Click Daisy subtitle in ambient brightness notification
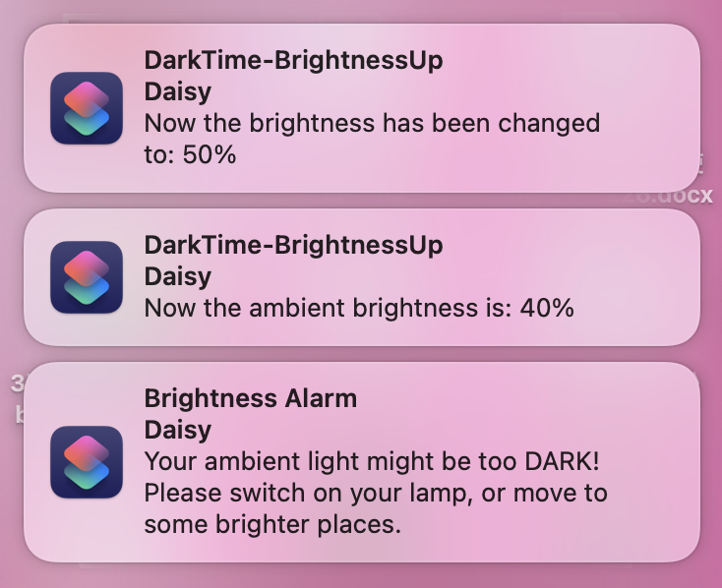722x588 pixels. tap(178, 276)
